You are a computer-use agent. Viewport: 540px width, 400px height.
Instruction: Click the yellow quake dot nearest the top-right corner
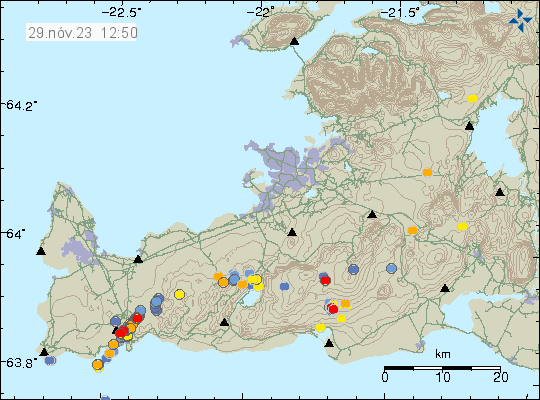coord(472,99)
